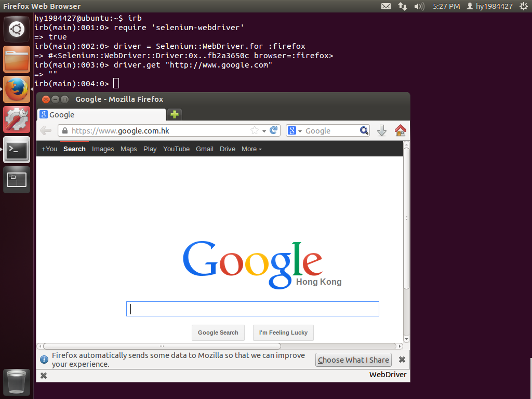The image size is (532, 399).
Task: Open the Workspace Switcher launcher icon
Action: click(16, 180)
